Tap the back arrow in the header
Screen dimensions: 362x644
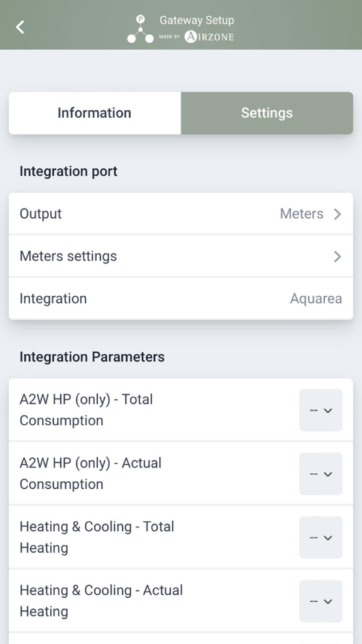coord(20,27)
